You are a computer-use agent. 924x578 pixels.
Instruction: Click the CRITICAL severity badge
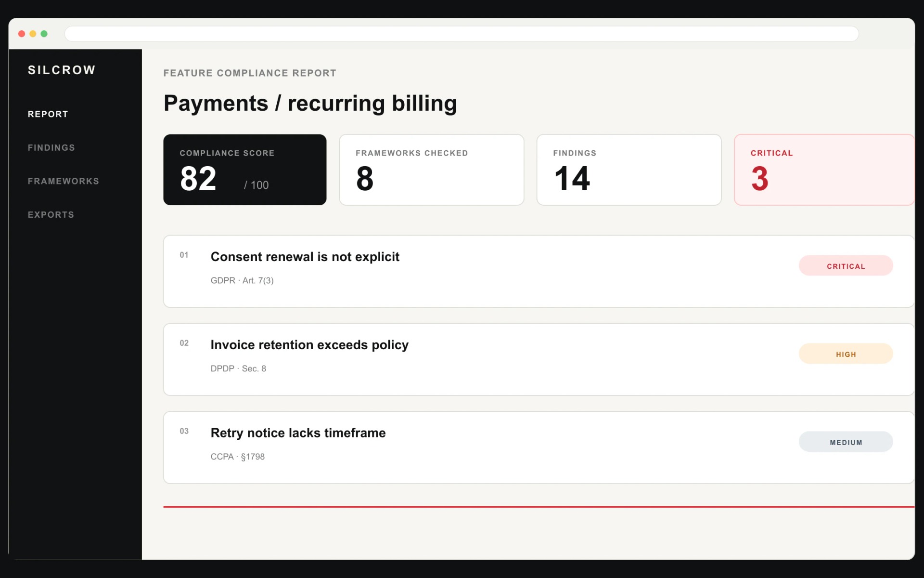[846, 266]
